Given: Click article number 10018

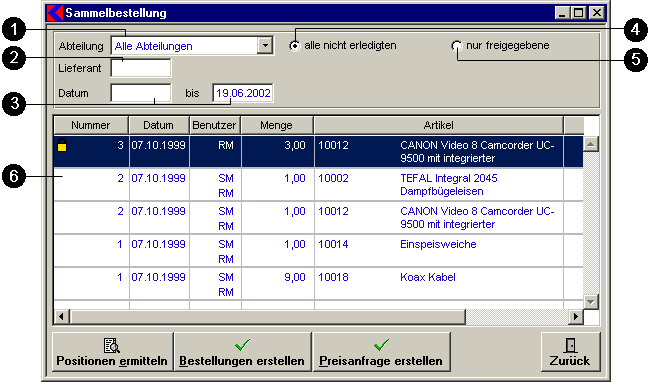Looking at the screenshot, I should click(x=333, y=277).
